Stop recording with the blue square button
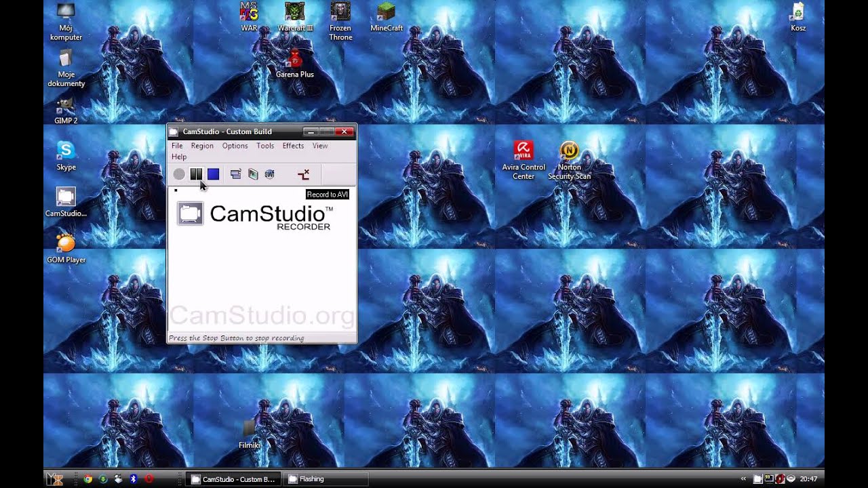Screen dimensions: 868x488 pyautogui.click(x=213, y=174)
